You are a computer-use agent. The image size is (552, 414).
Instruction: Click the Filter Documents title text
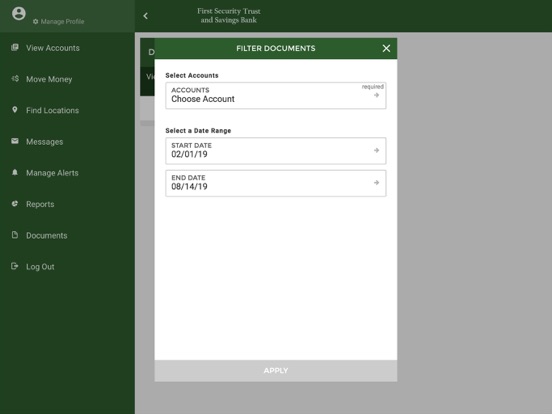(276, 48)
